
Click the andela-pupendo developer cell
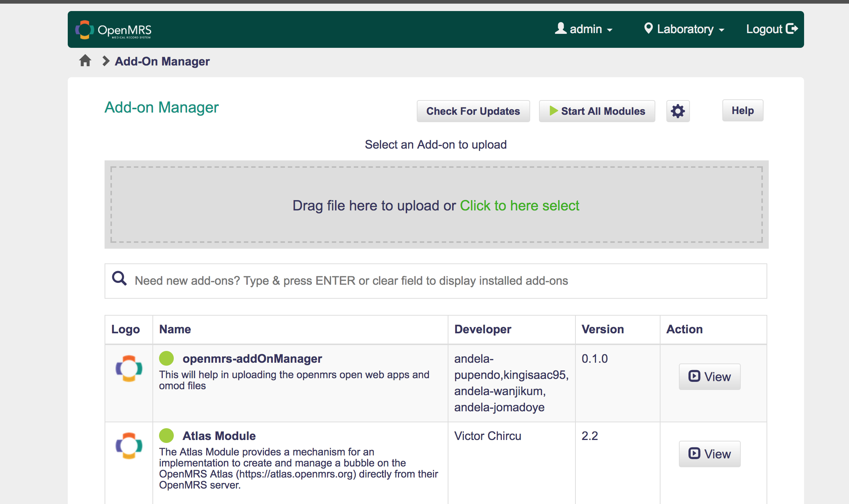click(511, 383)
